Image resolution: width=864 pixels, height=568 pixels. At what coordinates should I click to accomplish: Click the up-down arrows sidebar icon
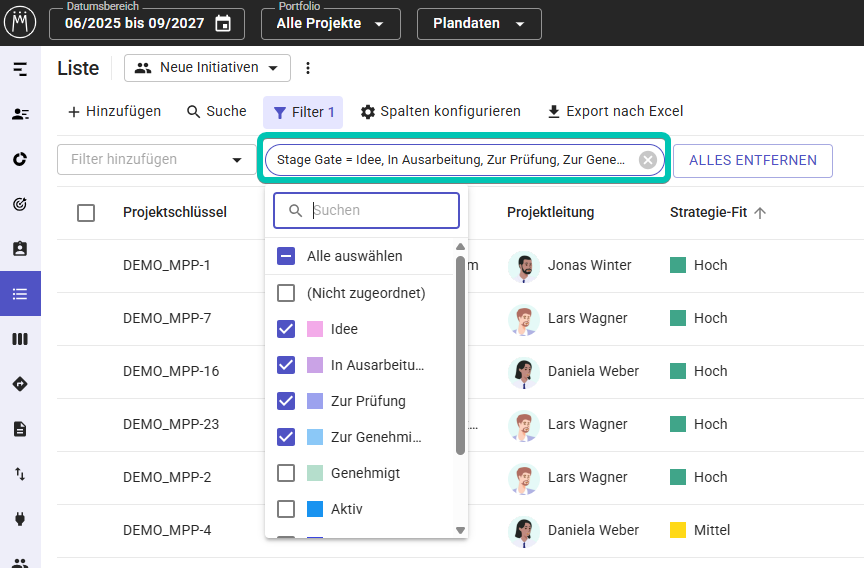(x=20, y=474)
